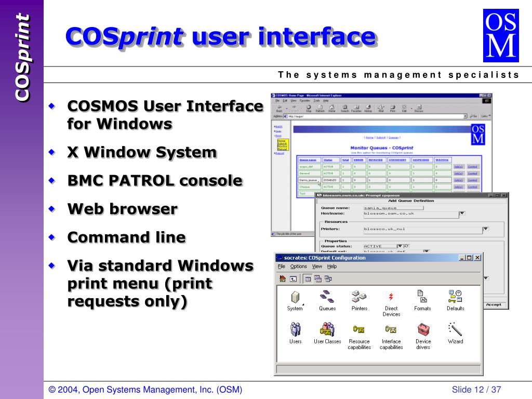This screenshot has width=532, height=399.
Task: Click the Queue name input field
Action: point(393,208)
